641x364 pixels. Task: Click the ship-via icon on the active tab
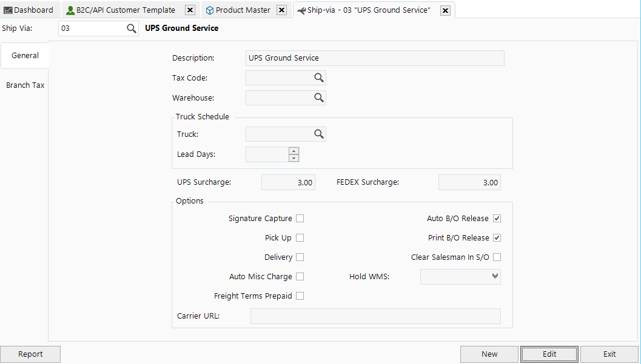302,10
